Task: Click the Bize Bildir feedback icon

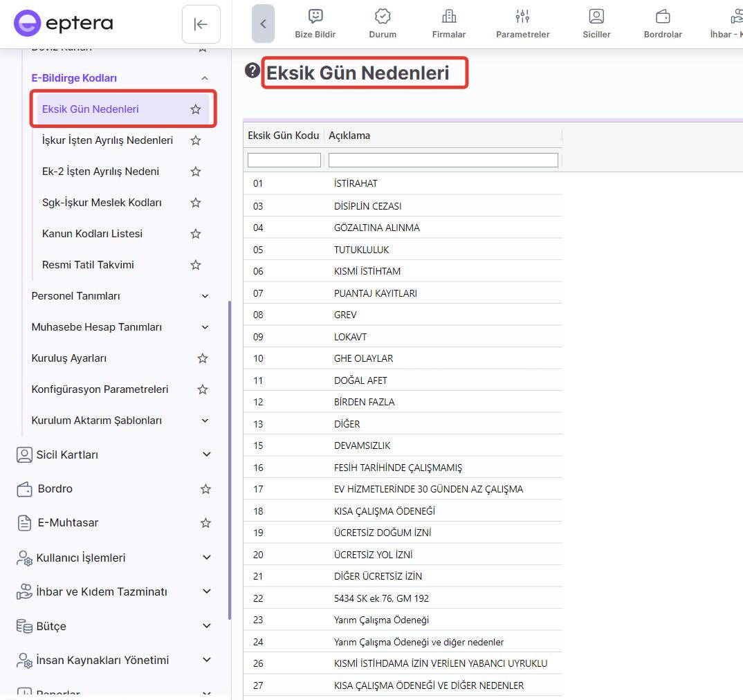Action: [x=315, y=17]
